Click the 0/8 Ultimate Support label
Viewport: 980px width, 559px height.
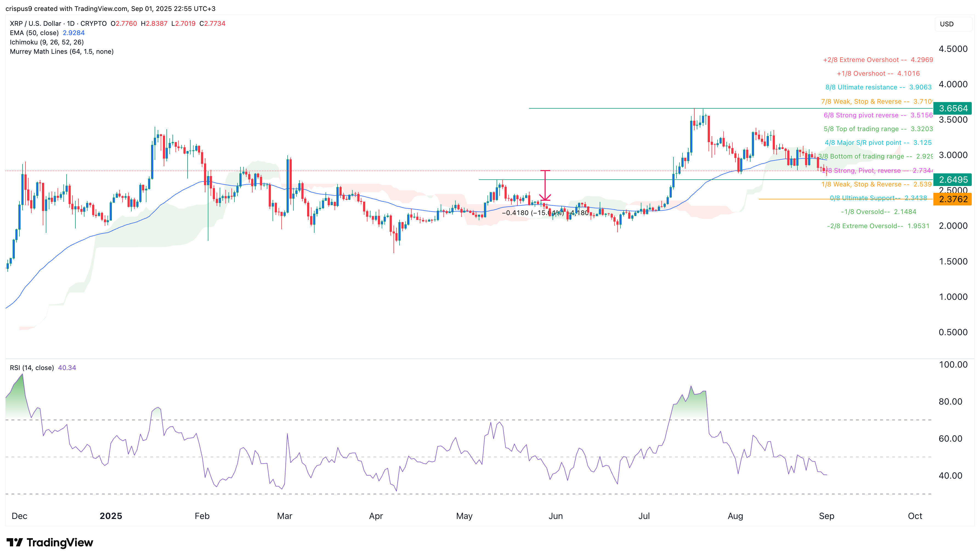tap(878, 198)
